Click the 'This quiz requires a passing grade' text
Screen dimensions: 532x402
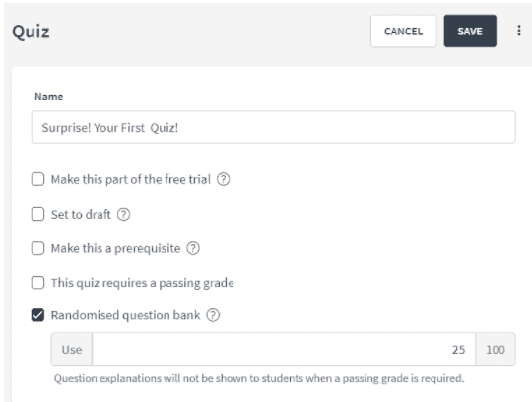(143, 283)
